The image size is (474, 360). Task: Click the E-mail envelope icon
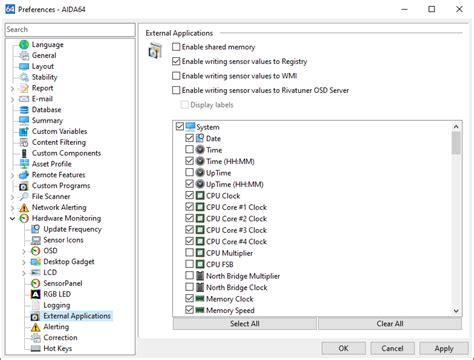(x=24, y=99)
